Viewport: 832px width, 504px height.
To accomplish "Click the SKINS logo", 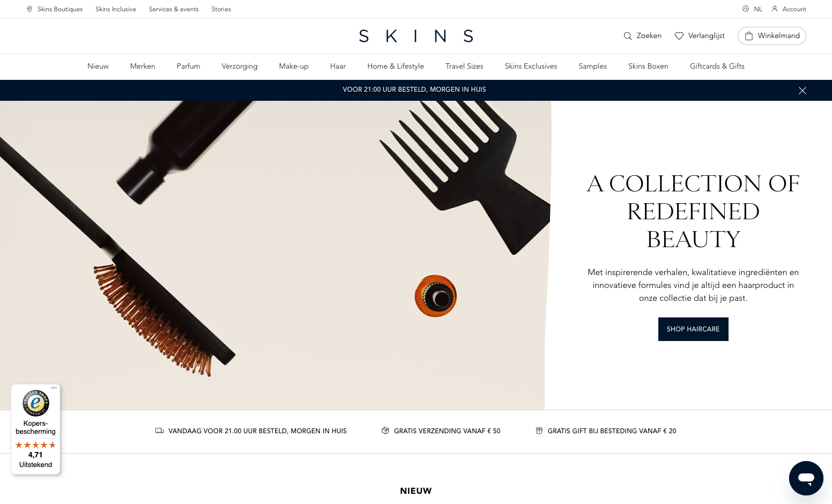I will pos(416,36).
